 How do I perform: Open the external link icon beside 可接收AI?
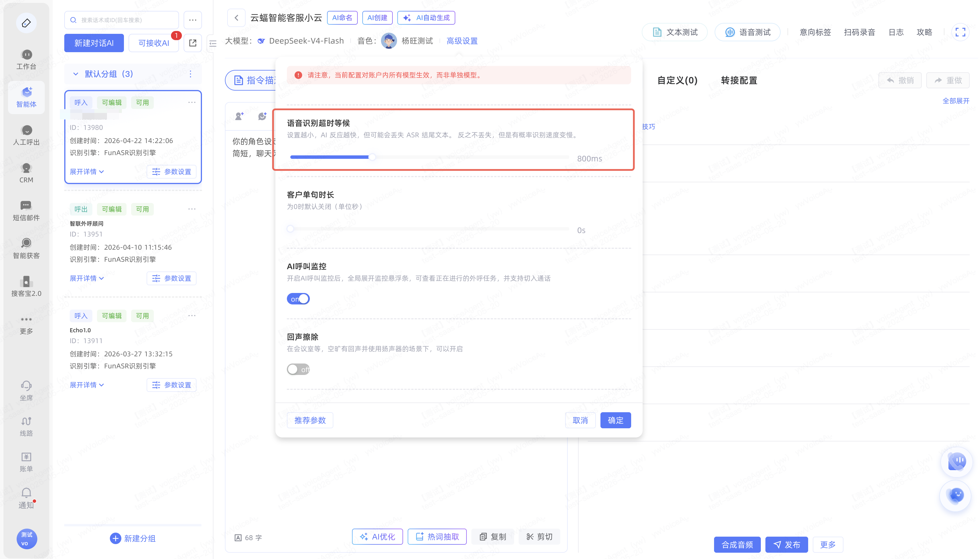point(193,43)
